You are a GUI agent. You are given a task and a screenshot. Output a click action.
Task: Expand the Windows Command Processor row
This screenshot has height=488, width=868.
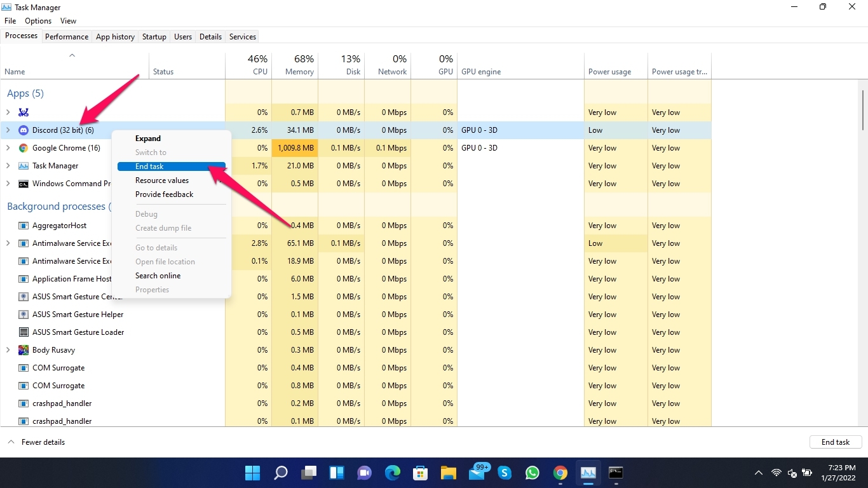[8, 184]
